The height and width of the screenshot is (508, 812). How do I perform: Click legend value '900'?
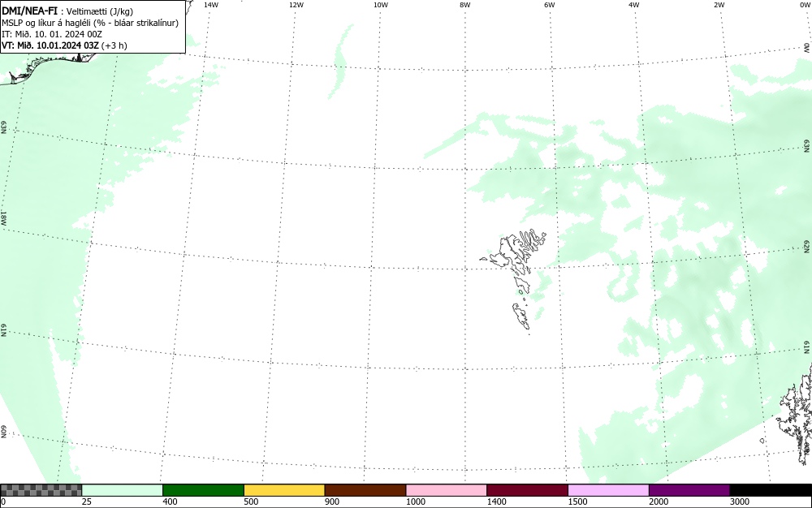coord(332,502)
